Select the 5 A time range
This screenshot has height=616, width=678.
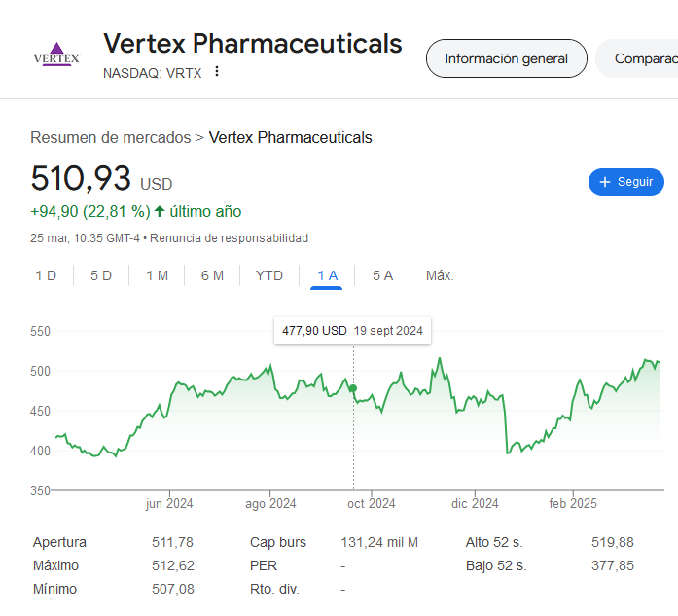coord(382,275)
